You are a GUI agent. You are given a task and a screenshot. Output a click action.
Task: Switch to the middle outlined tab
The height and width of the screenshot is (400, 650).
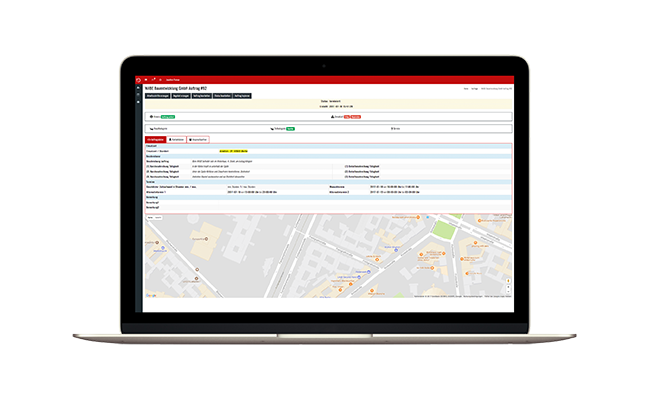[x=176, y=140]
